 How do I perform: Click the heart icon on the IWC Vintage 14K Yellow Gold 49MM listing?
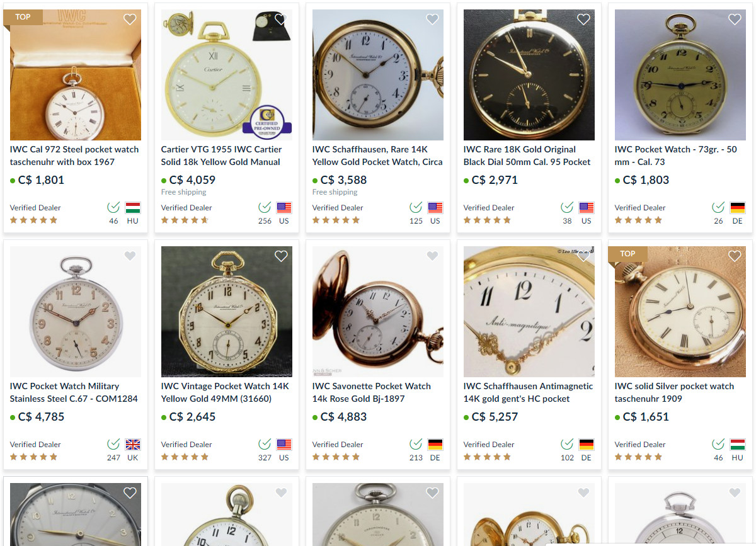[281, 256]
